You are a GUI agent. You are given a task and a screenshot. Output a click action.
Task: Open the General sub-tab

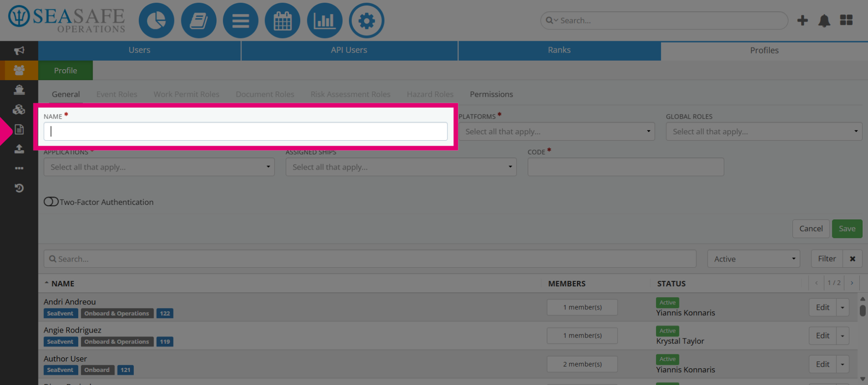click(x=66, y=94)
